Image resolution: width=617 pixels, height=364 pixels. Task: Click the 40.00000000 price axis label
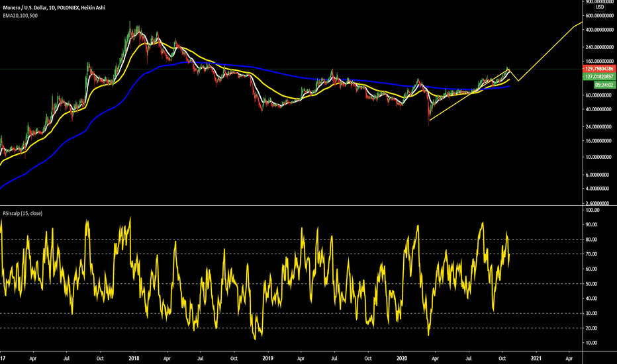click(x=598, y=109)
